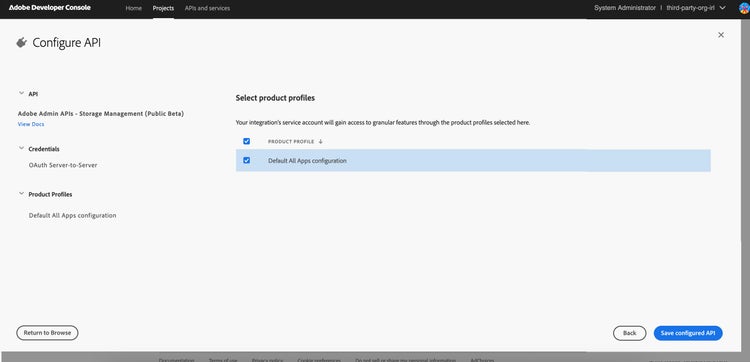Screen dimensions: 750x362
Task: Open the View Docs link
Action: (31, 124)
